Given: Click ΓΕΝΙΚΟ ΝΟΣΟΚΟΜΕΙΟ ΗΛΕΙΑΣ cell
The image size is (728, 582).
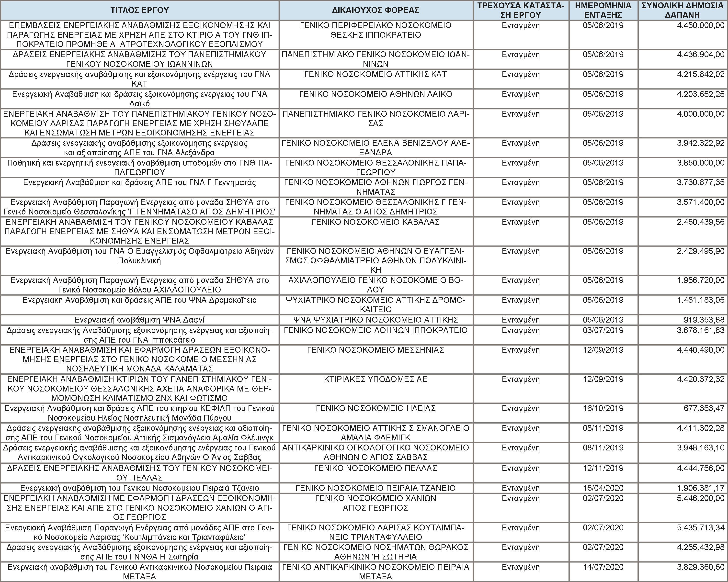Looking at the screenshot, I should (x=375, y=408).
